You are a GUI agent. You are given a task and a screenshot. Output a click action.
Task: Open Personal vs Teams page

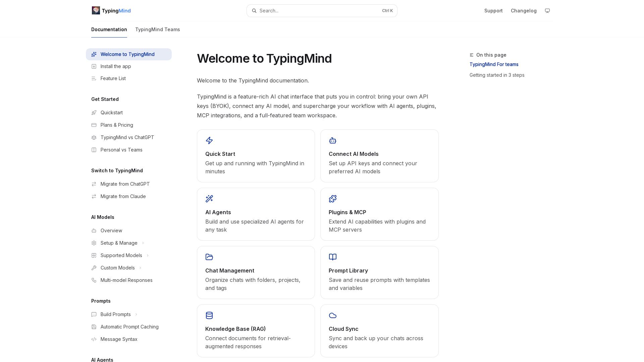[129, 150]
